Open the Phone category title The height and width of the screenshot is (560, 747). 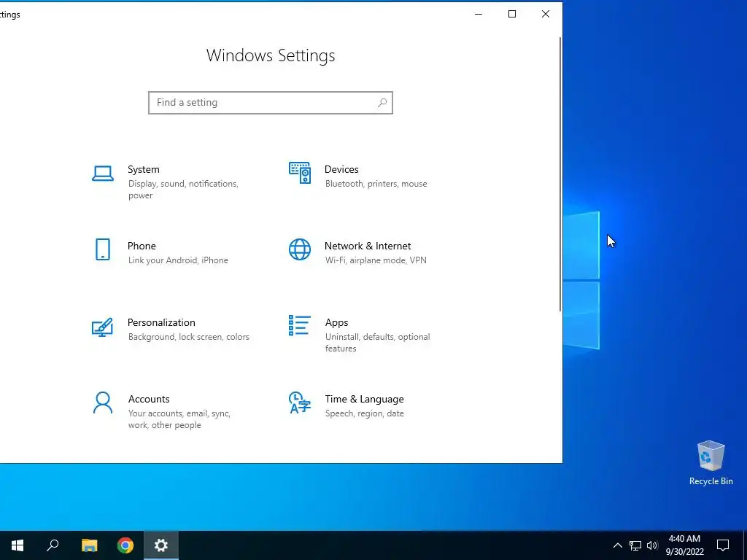[142, 246]
